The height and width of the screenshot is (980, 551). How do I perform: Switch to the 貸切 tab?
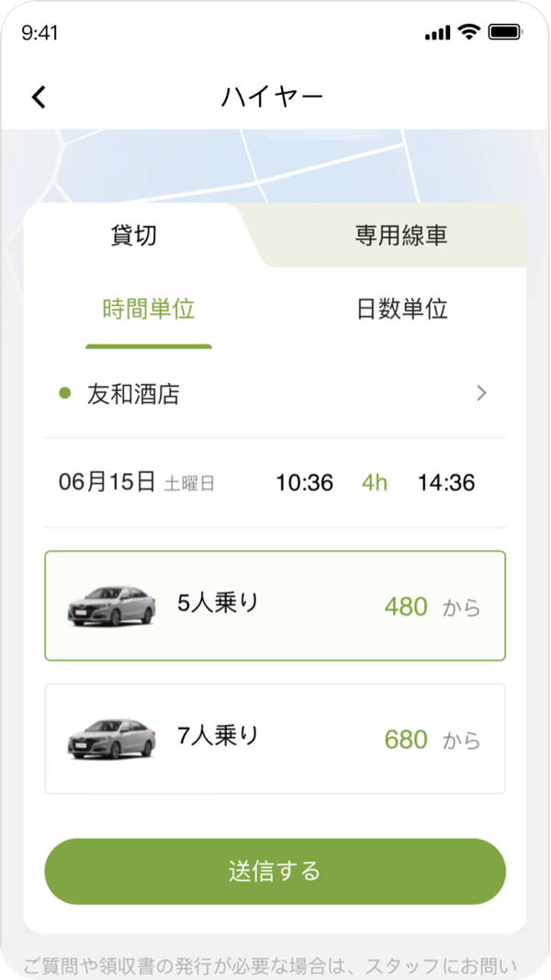click(x=134, y=235)
